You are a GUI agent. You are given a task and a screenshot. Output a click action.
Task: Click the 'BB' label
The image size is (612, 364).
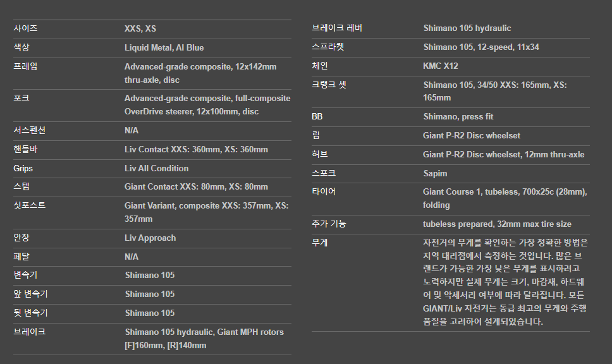(x=317, y=117)
